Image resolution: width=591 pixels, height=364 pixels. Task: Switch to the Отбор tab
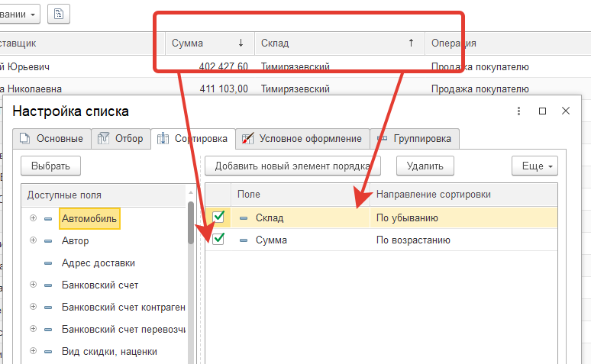tap(121, 139)
